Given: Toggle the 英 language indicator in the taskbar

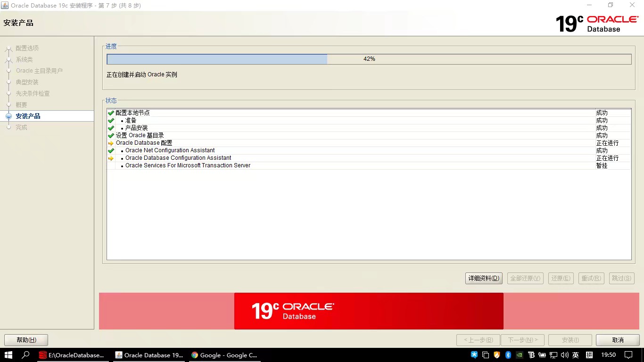Looking at the screenshot, I should (x=576, y=354).
